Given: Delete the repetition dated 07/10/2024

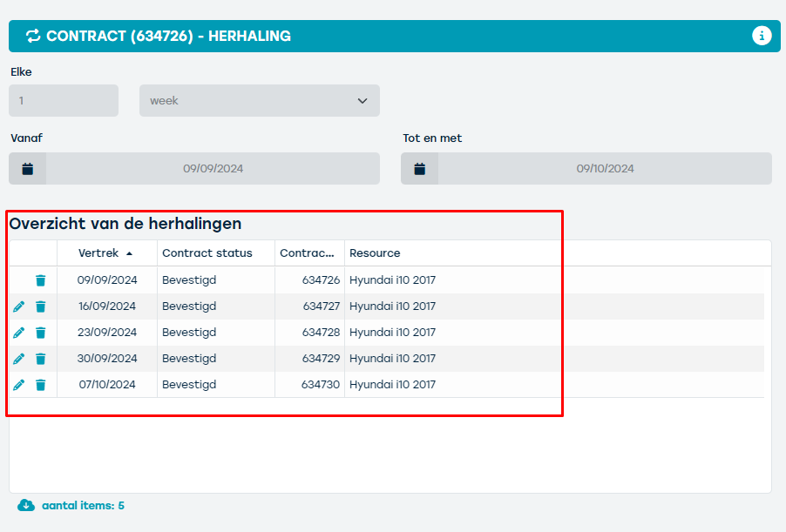Looking at the screenshot, I should [41, 385].
